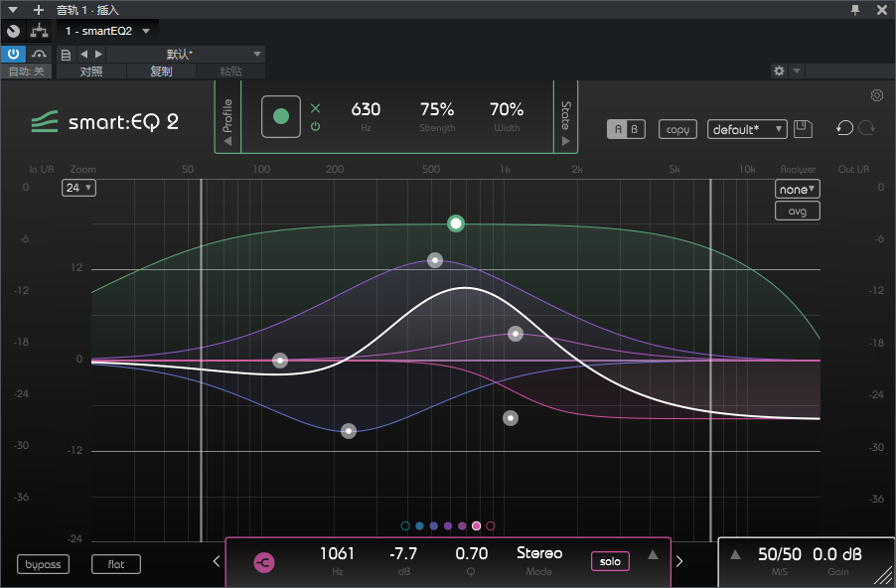
Task: Adjust the 50/50 M/S value
Action: [780, 554]
